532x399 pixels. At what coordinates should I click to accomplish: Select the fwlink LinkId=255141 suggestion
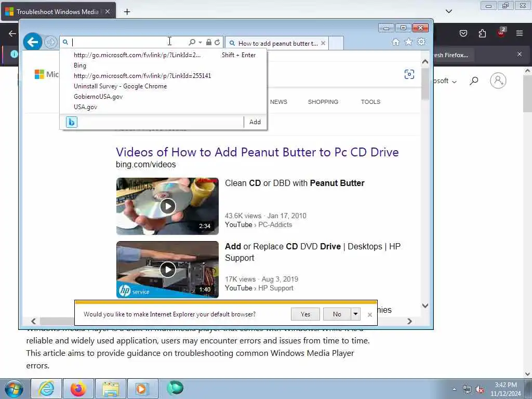click(142, 76)
